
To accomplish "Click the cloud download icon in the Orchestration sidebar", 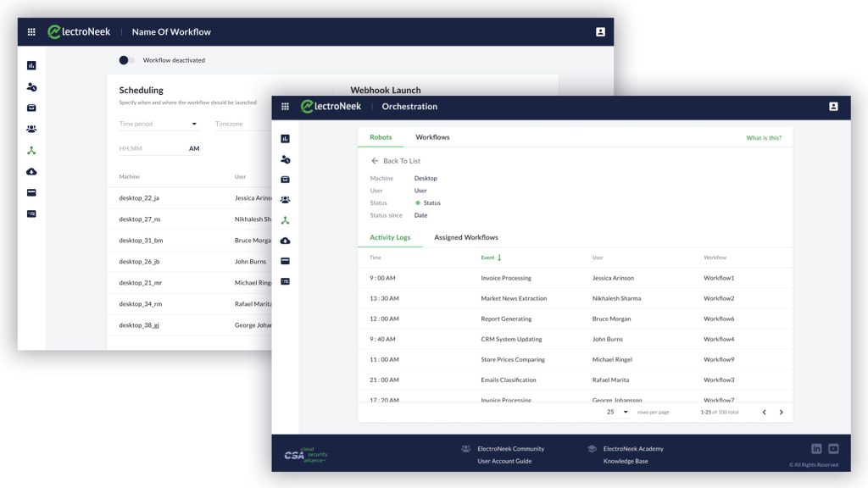I will (285, 241).
